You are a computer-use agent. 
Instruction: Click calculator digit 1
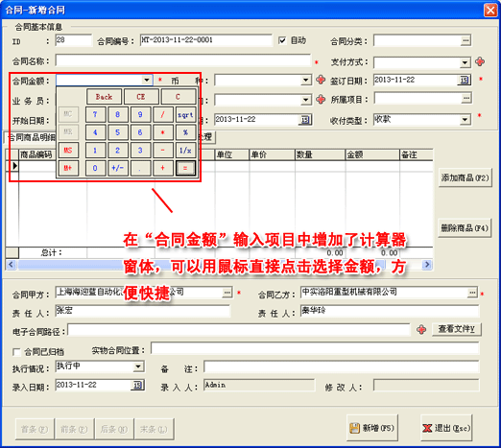(x=95, y=151)
